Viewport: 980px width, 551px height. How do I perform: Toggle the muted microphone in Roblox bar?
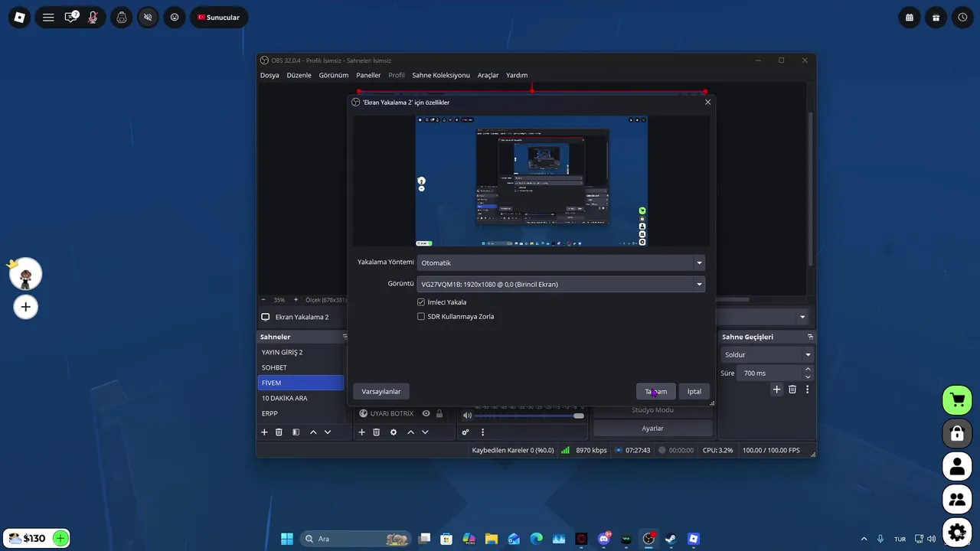point(93,17)
